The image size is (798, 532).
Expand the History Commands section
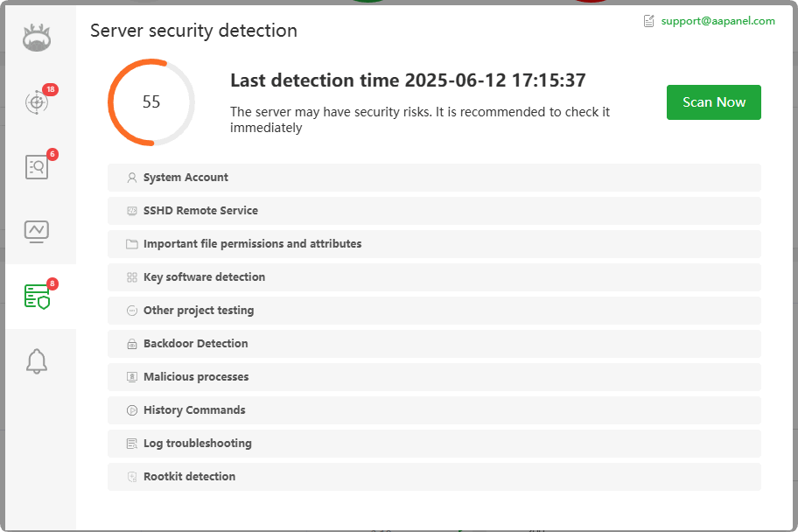(x=434, y=410)
